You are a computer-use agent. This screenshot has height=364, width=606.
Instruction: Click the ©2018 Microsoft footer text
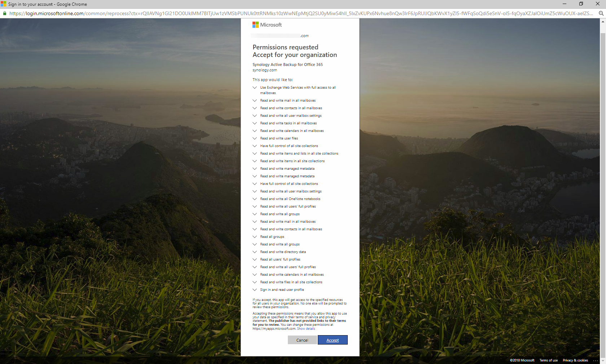(522, 360)
